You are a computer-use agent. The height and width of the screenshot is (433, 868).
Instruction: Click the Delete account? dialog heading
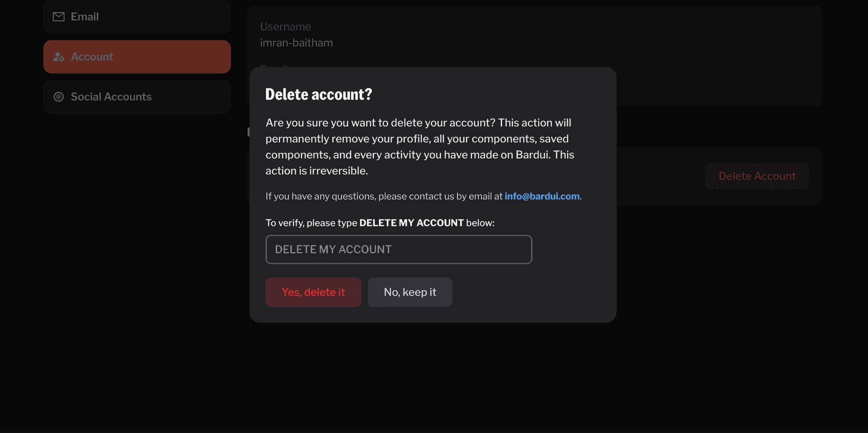pos(318,94)
